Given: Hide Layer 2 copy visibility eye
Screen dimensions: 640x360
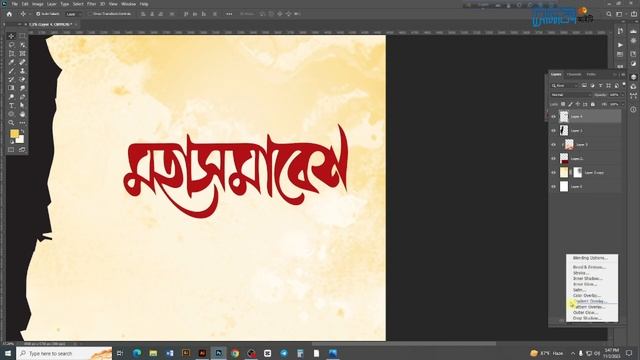Looking at the screenshot, I should tap(553, 173).
